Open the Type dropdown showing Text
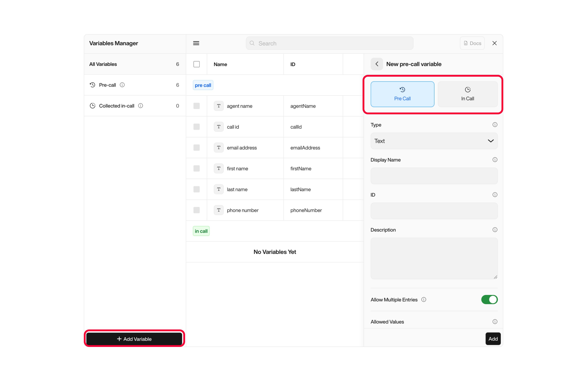 click(434, 141)
